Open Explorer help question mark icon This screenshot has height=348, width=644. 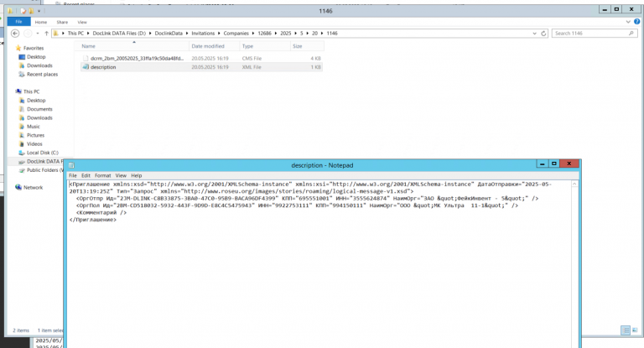[x=637, y=22]
